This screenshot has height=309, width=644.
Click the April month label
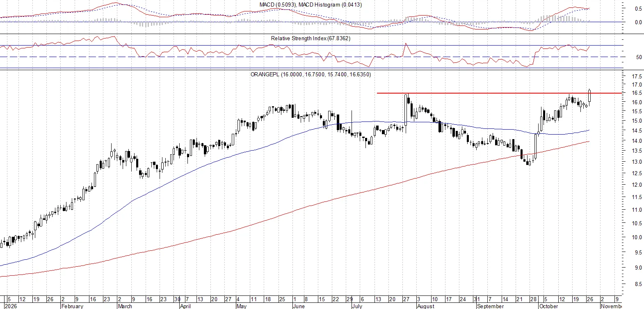click(185, 306)
